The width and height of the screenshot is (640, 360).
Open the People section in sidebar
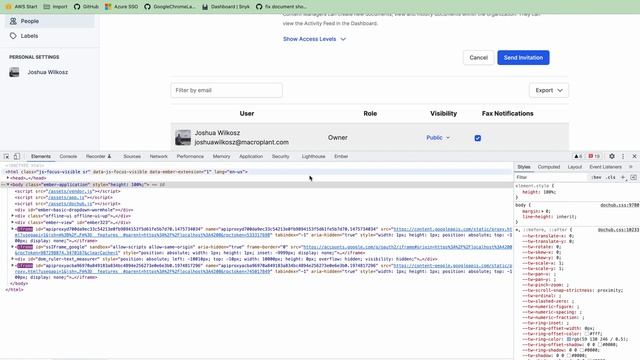click(x=49, y=21)
